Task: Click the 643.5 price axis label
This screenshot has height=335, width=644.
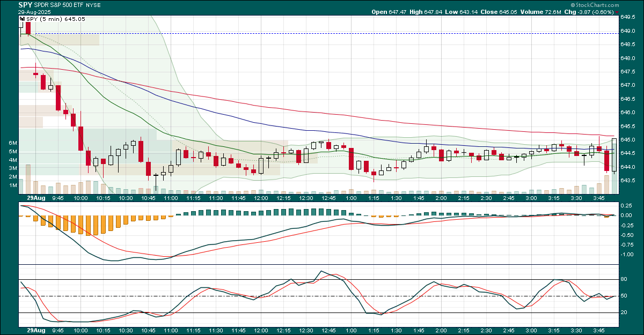Action: 628,181
